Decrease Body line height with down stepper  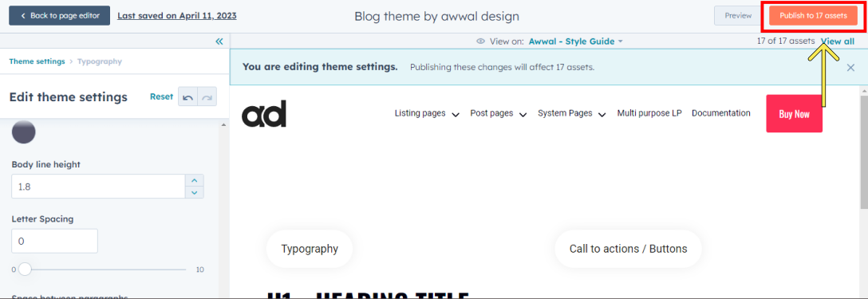click(195, 193)
